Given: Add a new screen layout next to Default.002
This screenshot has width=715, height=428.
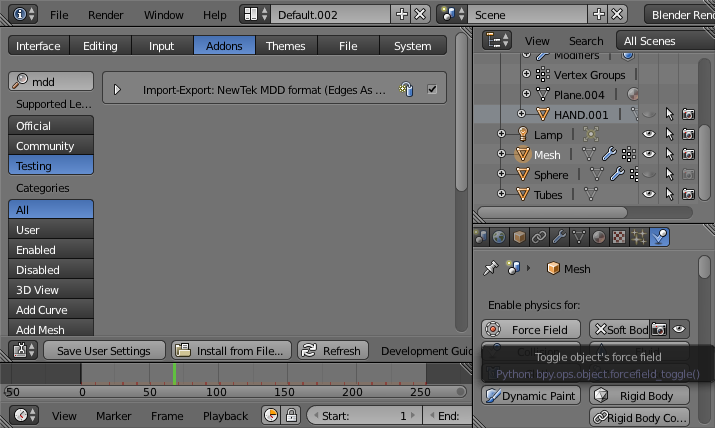Looking at the screenshot, I should click(401, 15).
